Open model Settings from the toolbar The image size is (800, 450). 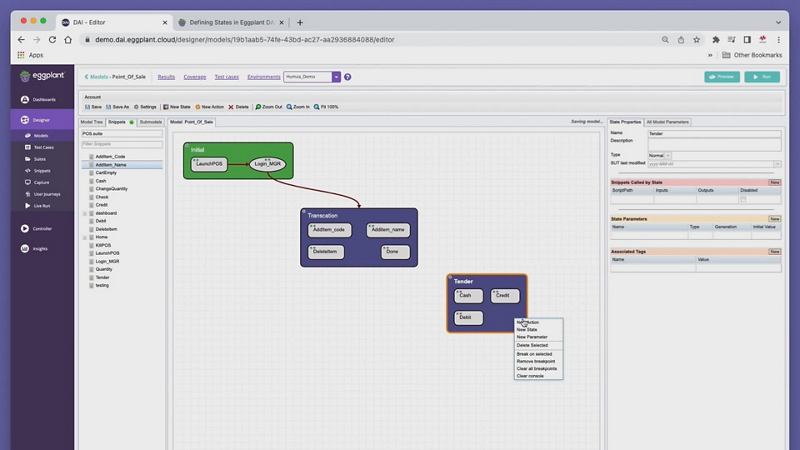[145, 107]
